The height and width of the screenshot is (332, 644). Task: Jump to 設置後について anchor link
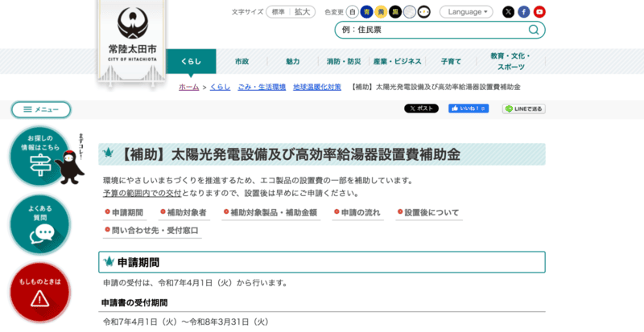(x=428, y=212)
